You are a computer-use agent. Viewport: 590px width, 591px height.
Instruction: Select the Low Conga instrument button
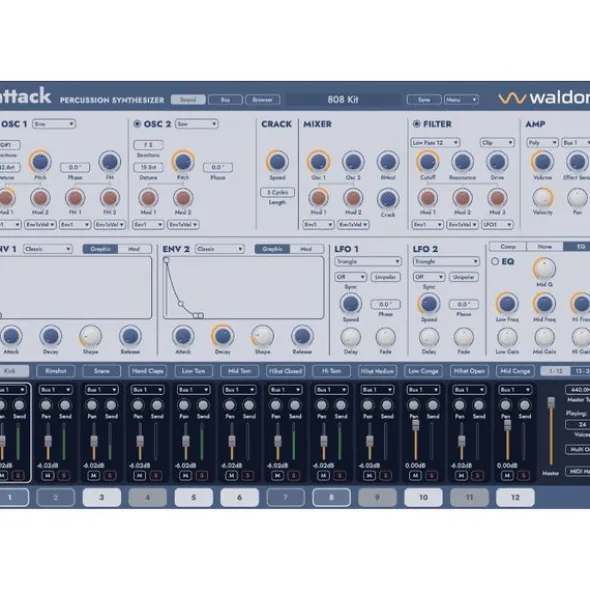[x=423, y=371]
